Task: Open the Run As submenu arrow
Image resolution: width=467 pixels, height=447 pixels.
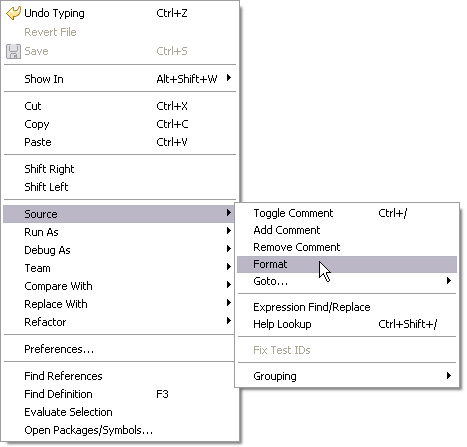Action: click(229, 231)
